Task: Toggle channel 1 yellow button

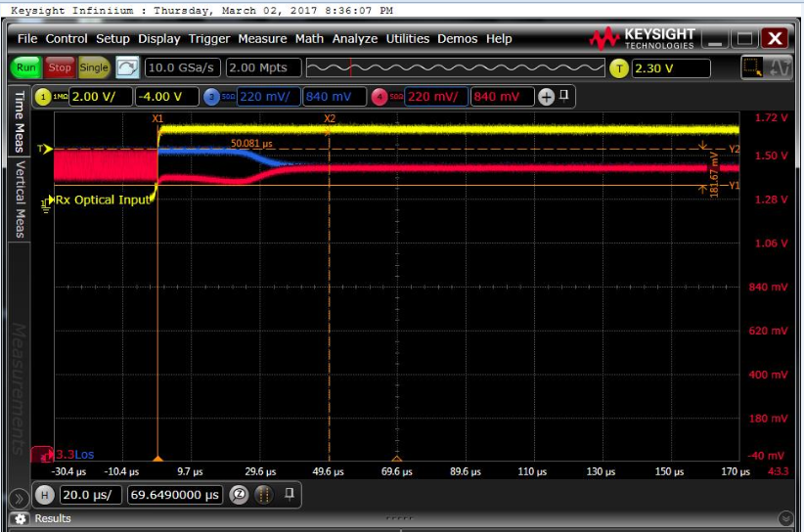Action: coord(43,97)
